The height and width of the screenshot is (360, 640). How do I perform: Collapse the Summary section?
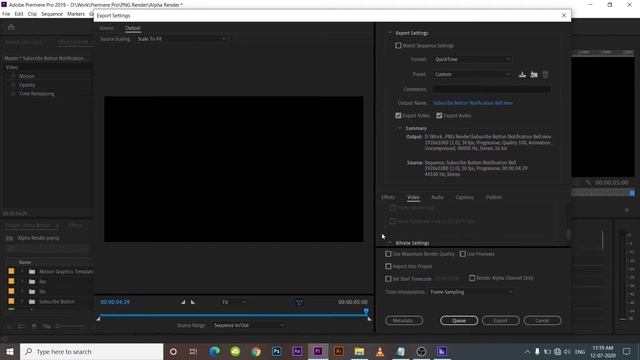[400, 128]
